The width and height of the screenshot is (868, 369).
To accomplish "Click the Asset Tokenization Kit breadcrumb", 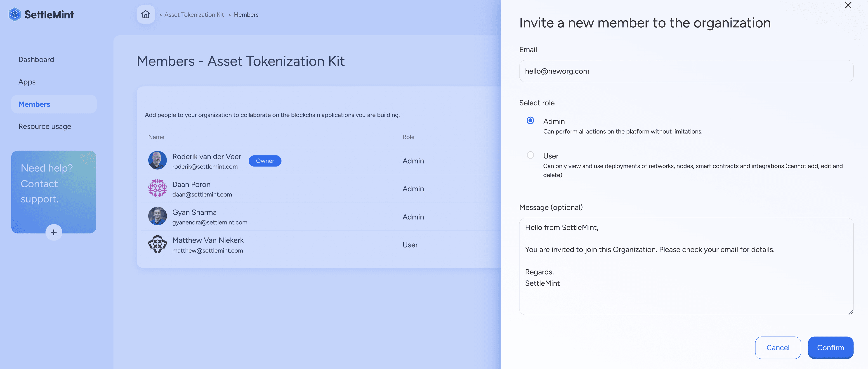I will 194,14.
